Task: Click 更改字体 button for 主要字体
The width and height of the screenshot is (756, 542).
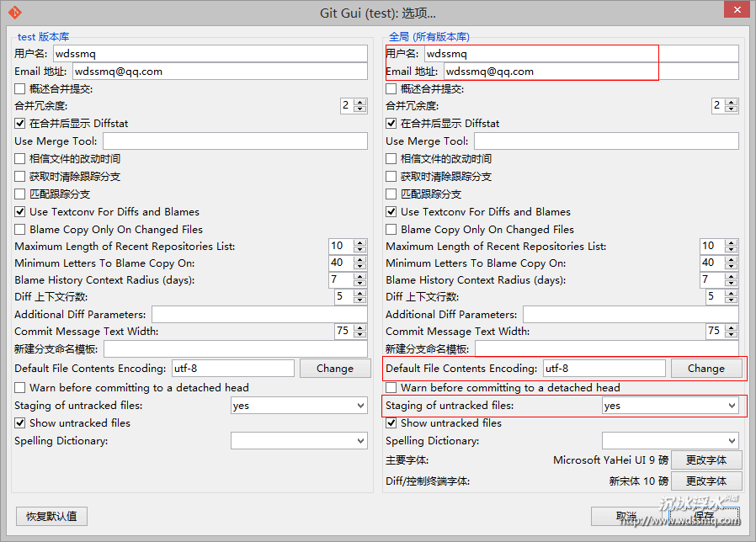Action: 705,460
